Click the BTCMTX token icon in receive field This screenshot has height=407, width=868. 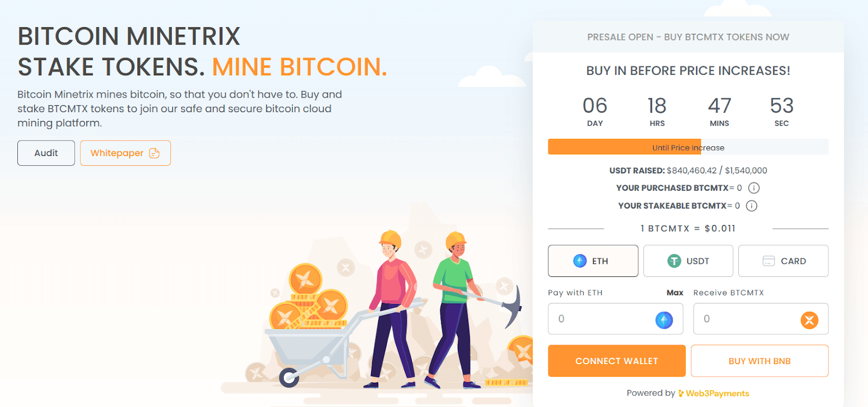(x=809, y=320)
